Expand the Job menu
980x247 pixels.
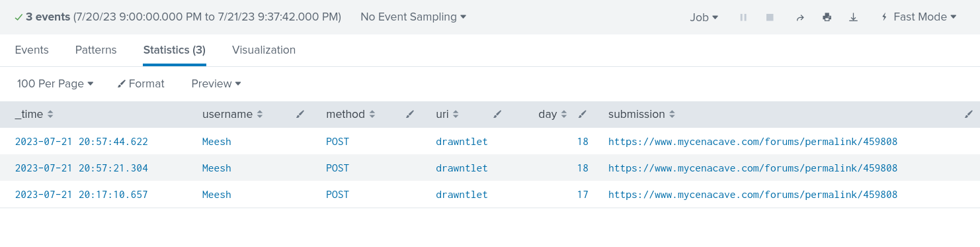(704, 17)
